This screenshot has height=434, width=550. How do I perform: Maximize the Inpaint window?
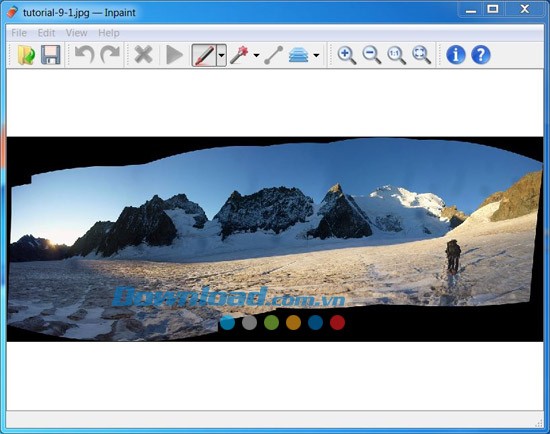493,9
